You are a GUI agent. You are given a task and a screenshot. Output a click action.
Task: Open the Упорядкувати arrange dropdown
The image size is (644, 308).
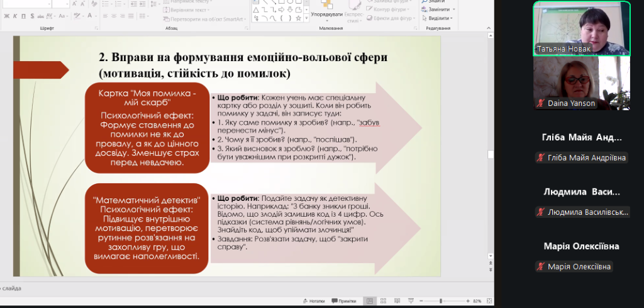coord(327,14)
